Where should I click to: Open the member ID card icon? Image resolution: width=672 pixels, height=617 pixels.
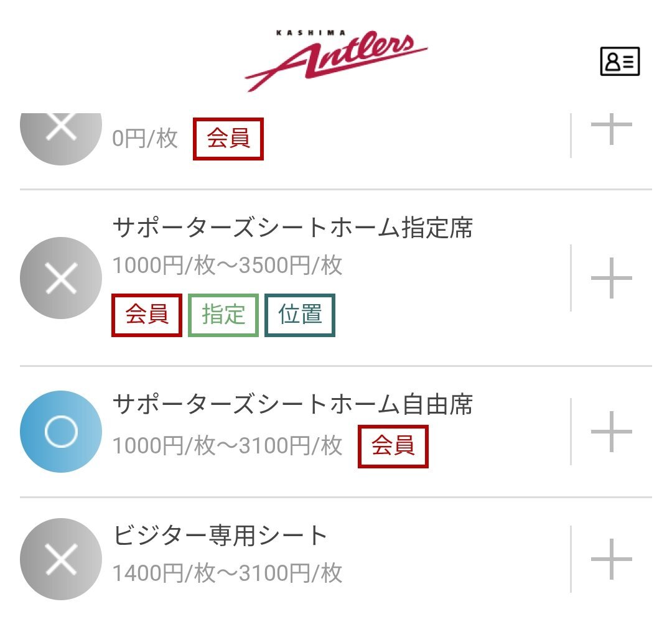pyautogui.click(x=620, y=62)
